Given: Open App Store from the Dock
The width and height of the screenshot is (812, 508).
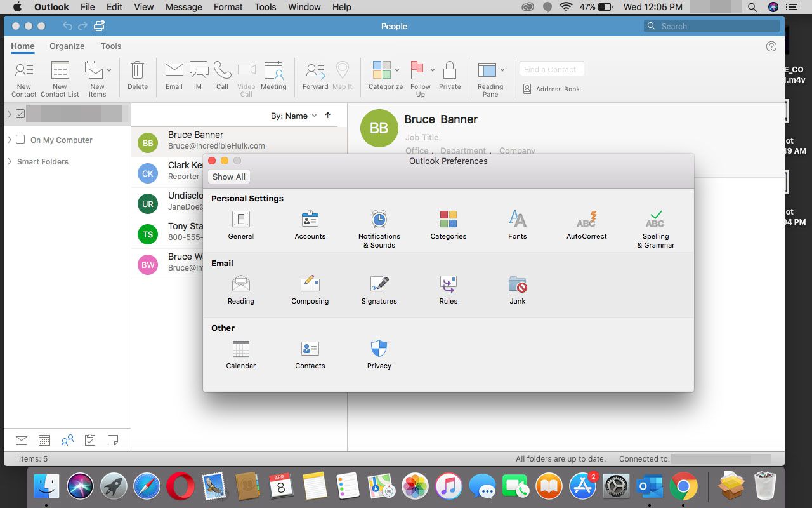Looking at the screenshot, I should pyautogui.click(x=582, y=487).
